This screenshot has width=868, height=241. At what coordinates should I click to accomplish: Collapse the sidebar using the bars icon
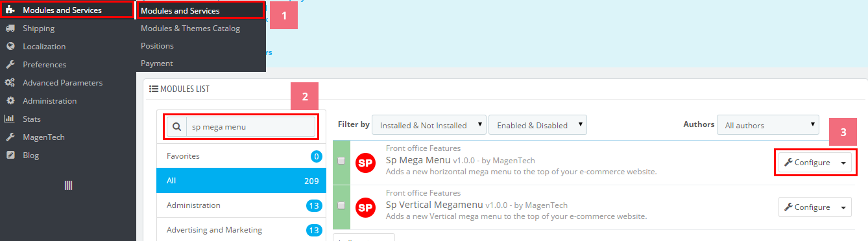pyautogui.click(x=68, y=185)
